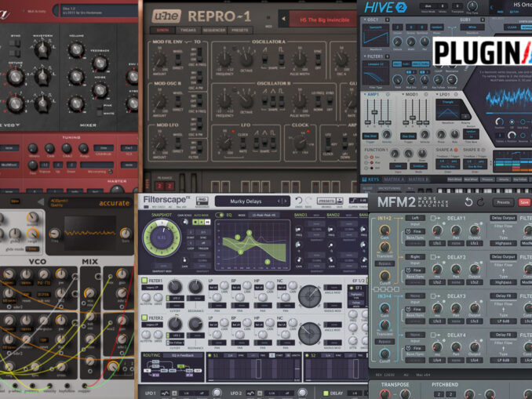
Task: Click the previous arrow in ACE preset bar
Action: click(x=41, y=202)
